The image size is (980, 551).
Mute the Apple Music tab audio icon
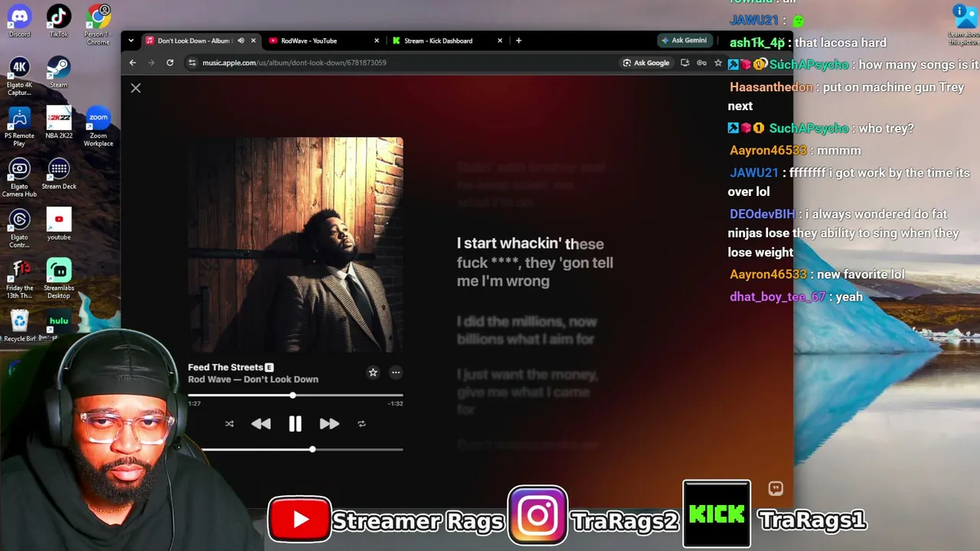pyautogui.click(x=240, y=41)
